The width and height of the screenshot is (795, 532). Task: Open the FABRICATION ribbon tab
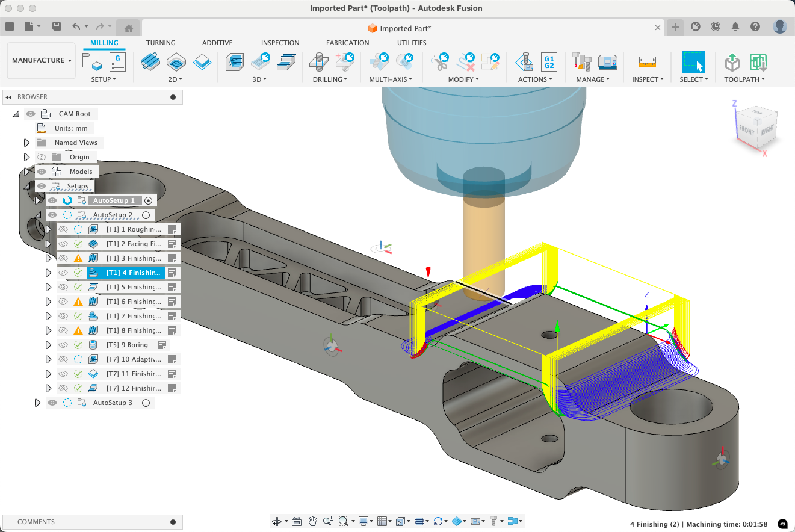pyautogui.click(x=347, y=43)
